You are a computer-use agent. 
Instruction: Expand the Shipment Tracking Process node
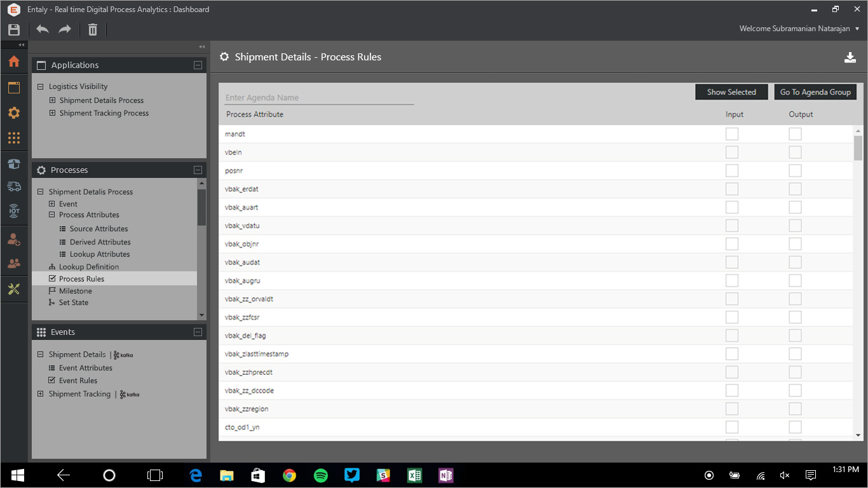(x=53, y=113)
